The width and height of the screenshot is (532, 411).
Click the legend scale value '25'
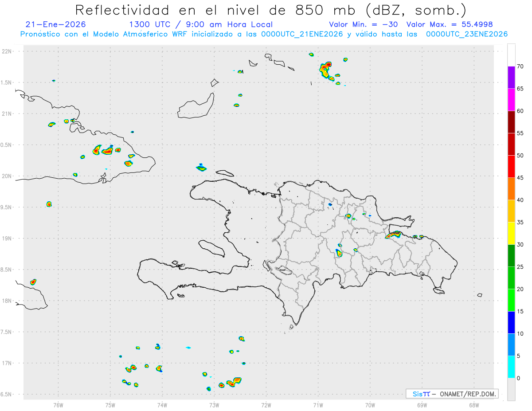520,267
